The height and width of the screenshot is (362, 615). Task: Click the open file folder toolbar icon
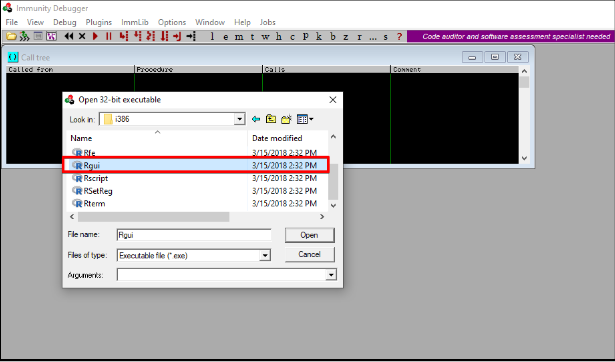click(11, 36)
